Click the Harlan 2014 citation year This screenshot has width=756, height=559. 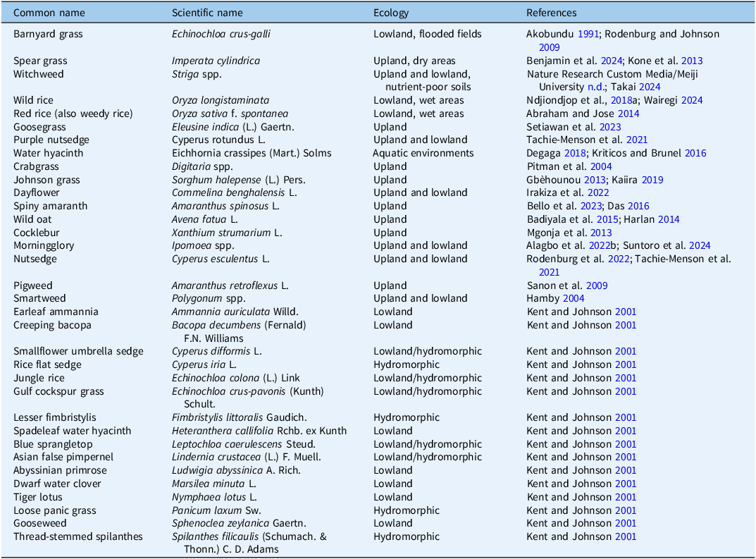[669, 219]
